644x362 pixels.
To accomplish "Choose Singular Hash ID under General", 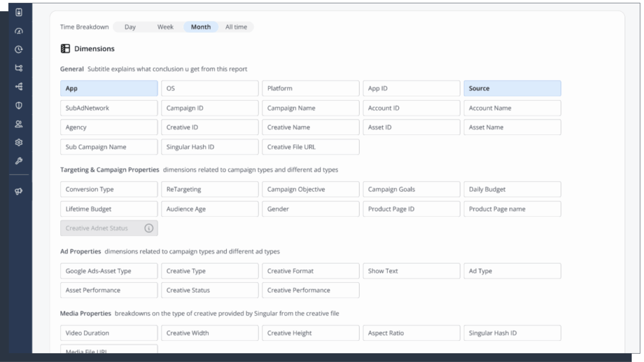I will pyautogui.click(x=210, y=147).
